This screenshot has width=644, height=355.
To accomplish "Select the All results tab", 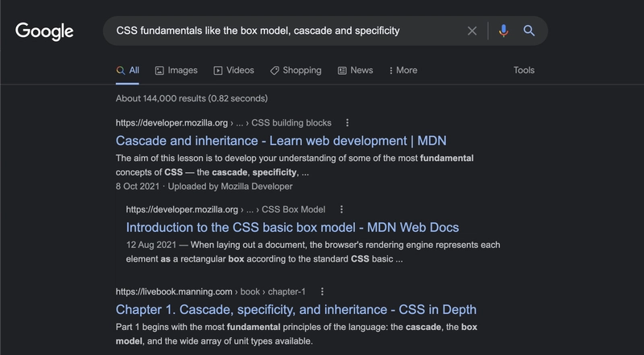I will pyautogui.click(x=127, y=70).
